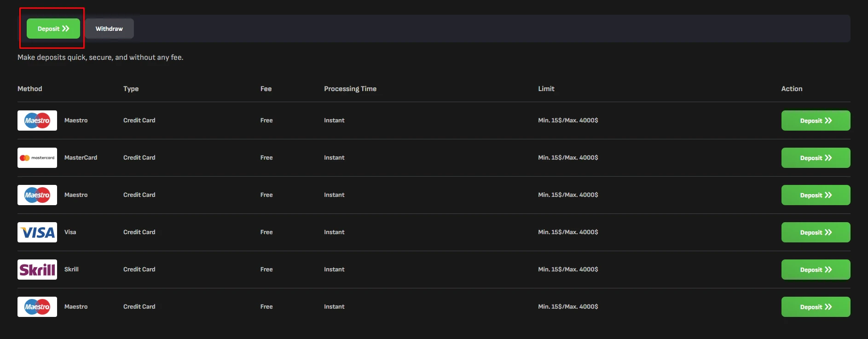
Task: Click 'Instant' processing time in Skrill row
Action: click(x=334, y=270)
